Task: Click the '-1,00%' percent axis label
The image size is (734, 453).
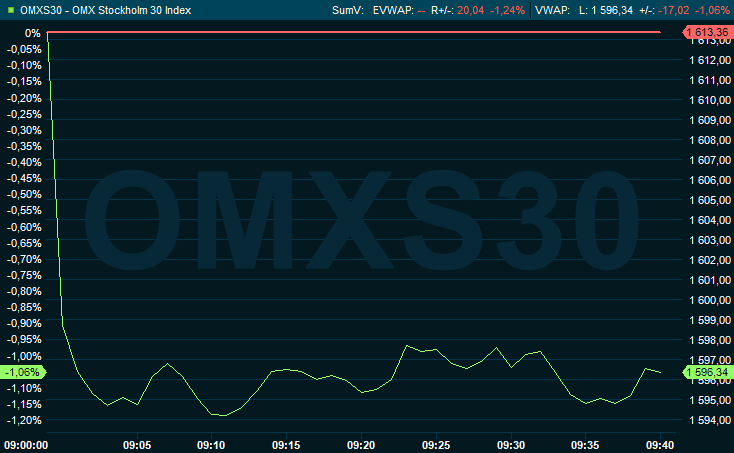Action: pyautogui.click(x=24, y=356)
